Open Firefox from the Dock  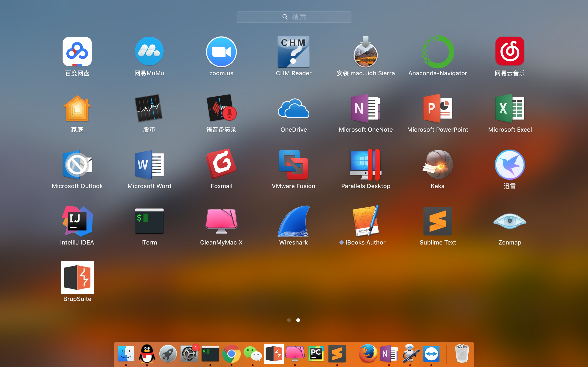(368, 354)
